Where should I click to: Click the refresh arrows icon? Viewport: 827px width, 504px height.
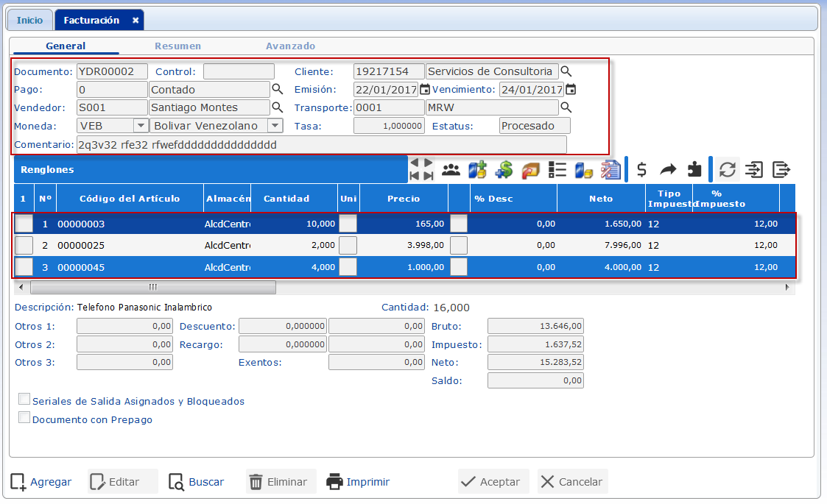pos(728,170)
